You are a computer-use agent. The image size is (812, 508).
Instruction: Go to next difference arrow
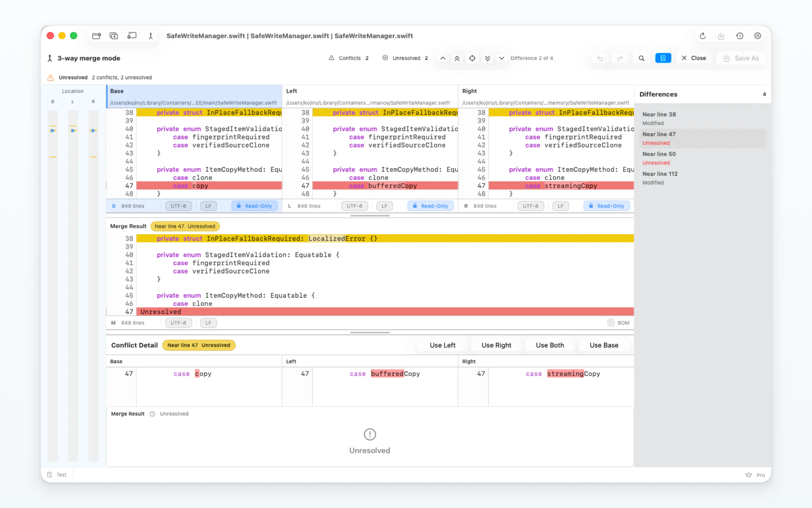pos(501,58)
